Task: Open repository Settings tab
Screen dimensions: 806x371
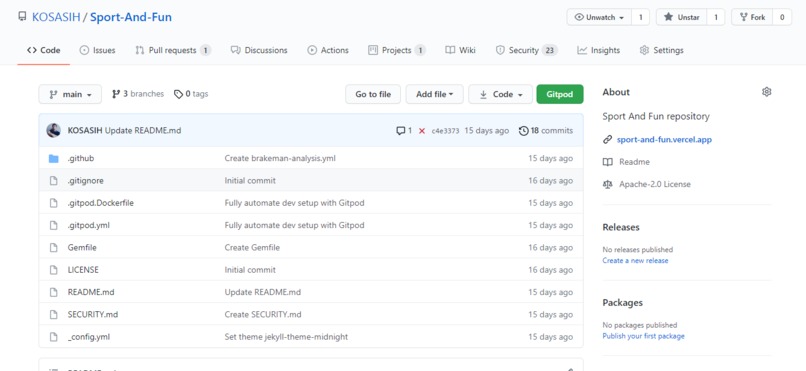Action: point(662,50)
